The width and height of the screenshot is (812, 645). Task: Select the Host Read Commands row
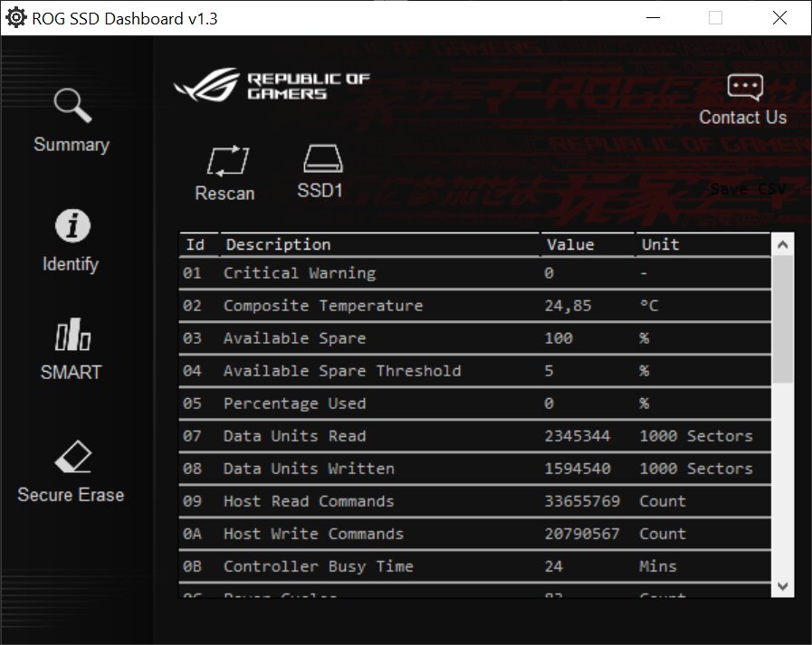coord(475,501)
